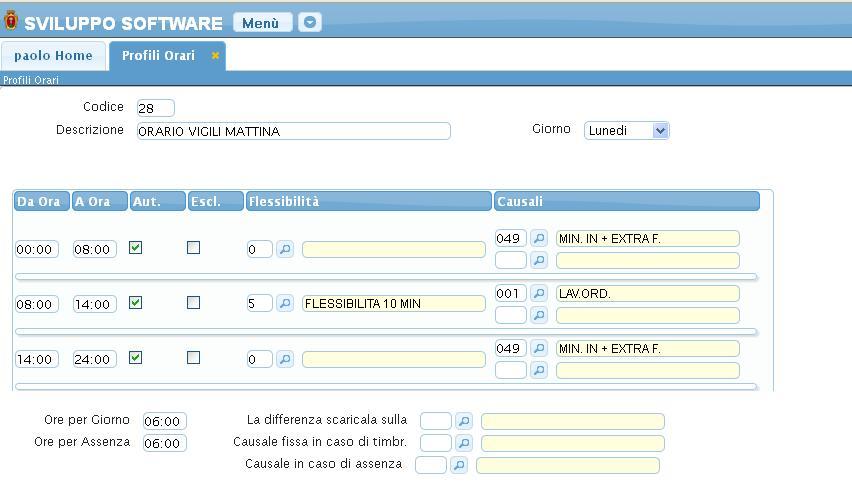Viewport: 852px width, 483px height.
Task: Open causale lookup next to code 049 in first row
Action: (539, 238)
